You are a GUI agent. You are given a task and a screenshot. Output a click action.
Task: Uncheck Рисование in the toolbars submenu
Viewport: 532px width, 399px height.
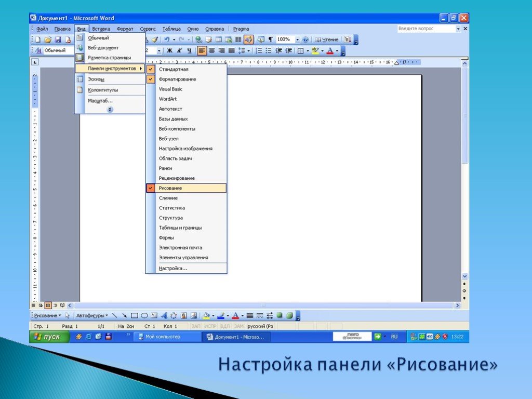point(187,188)
